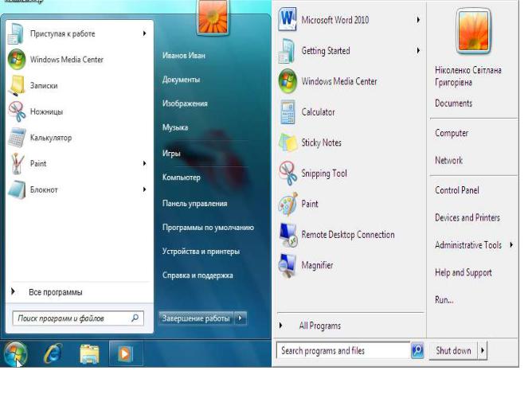Click the Приступая к работе icon
Screen dimensions: 532x398
click(16, 33)
